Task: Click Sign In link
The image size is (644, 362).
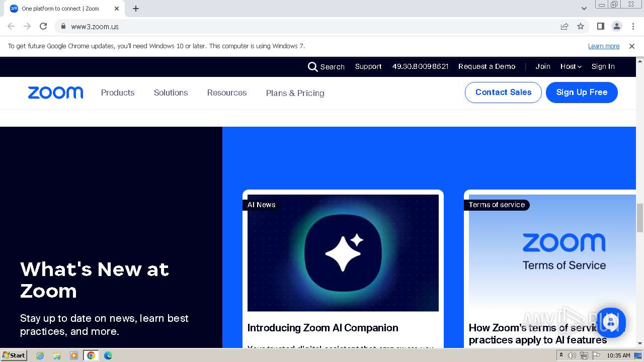Action: tap(603, 66)
